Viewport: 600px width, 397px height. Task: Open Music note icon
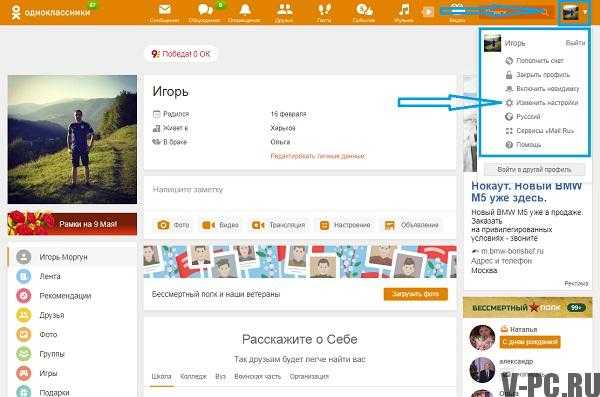click(x=404, y=9)
